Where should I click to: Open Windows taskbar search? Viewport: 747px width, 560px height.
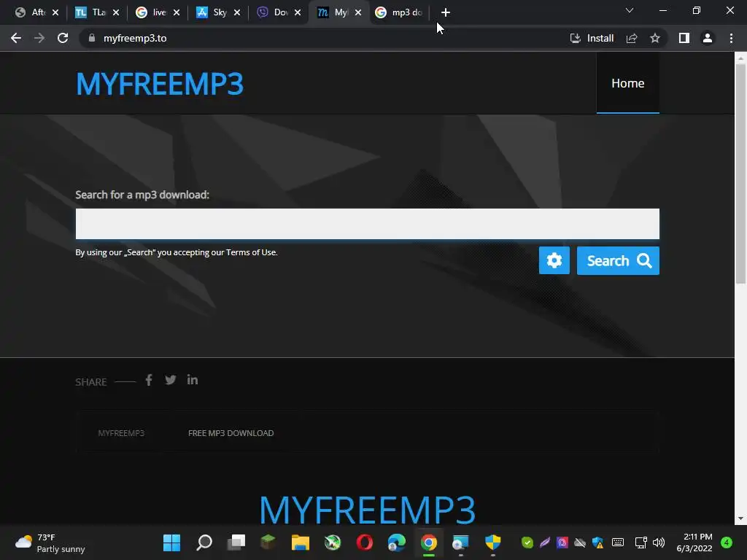click(x=204, y=542)
